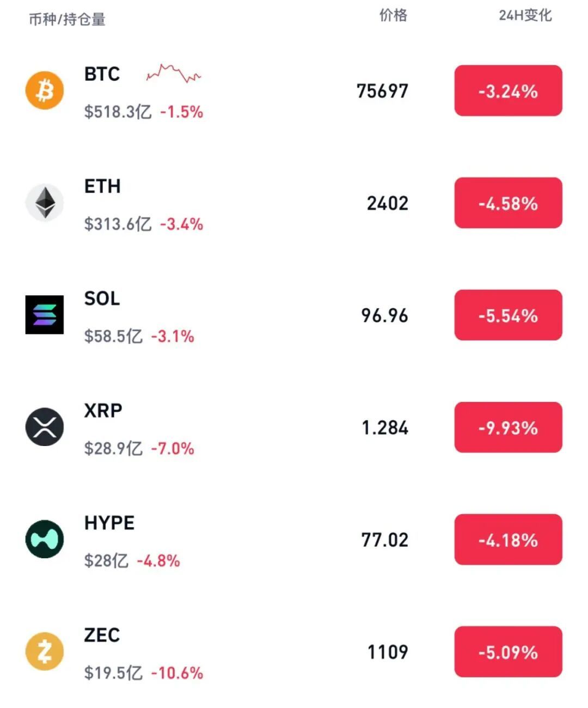Tap the Ethereum diamond logo
The height and width of the screenshot is (708, 588).
point(45,203)
